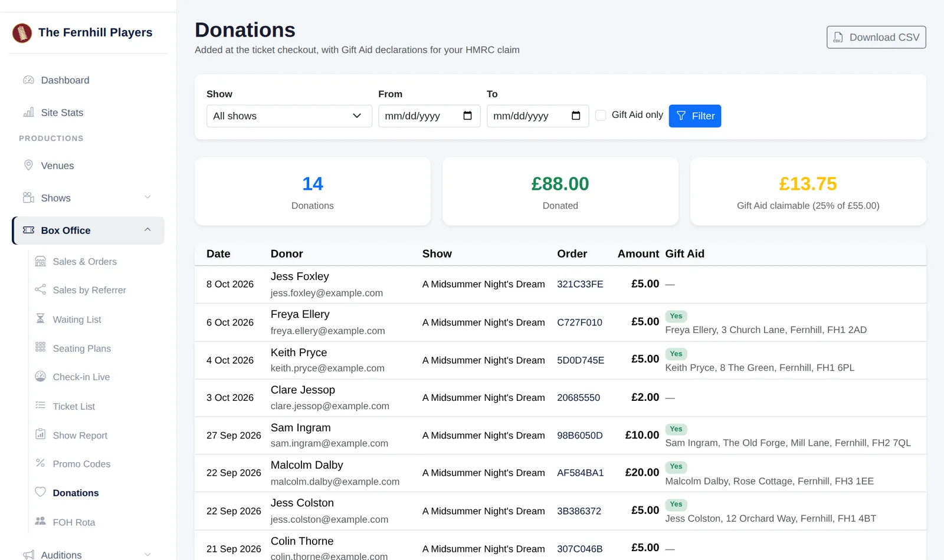Click the Promo Codes percent icon
944x560 pixels.
click(40, 463)
